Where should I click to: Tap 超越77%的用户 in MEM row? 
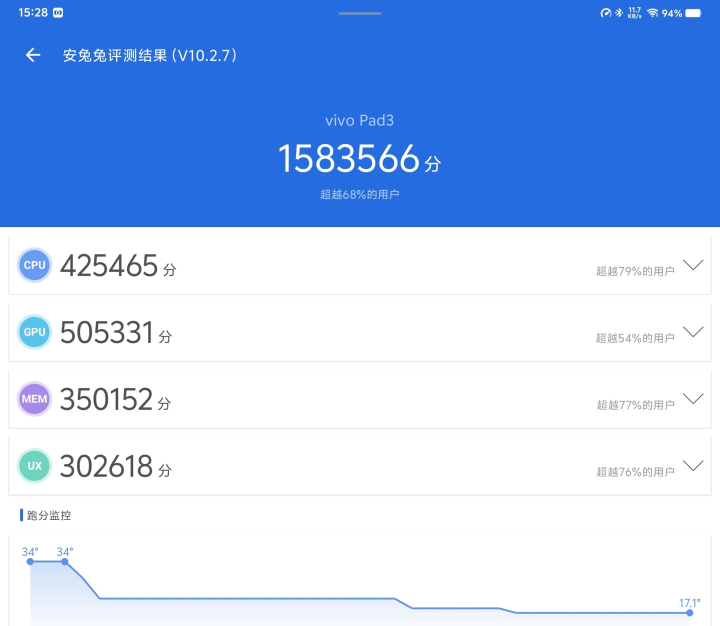635,405
